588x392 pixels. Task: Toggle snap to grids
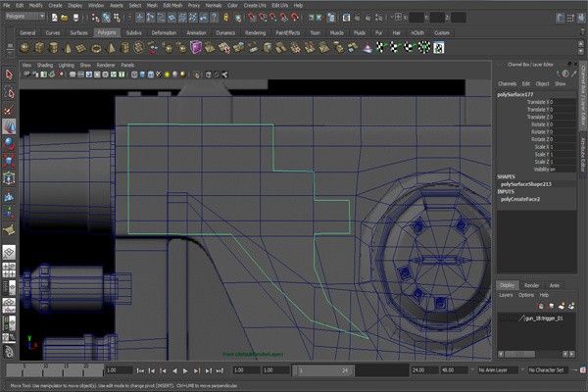tap(252, 18)
